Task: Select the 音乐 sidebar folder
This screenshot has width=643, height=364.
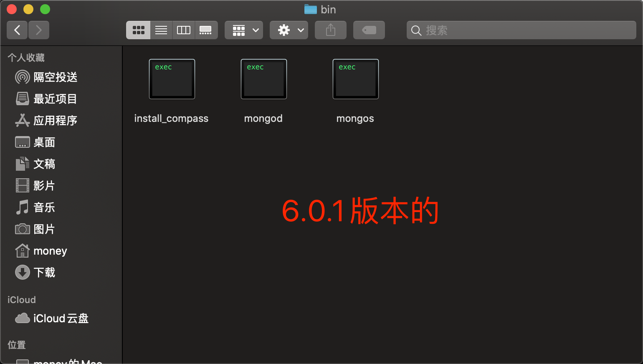Action: pyautogui.click(x=45, y=207)
